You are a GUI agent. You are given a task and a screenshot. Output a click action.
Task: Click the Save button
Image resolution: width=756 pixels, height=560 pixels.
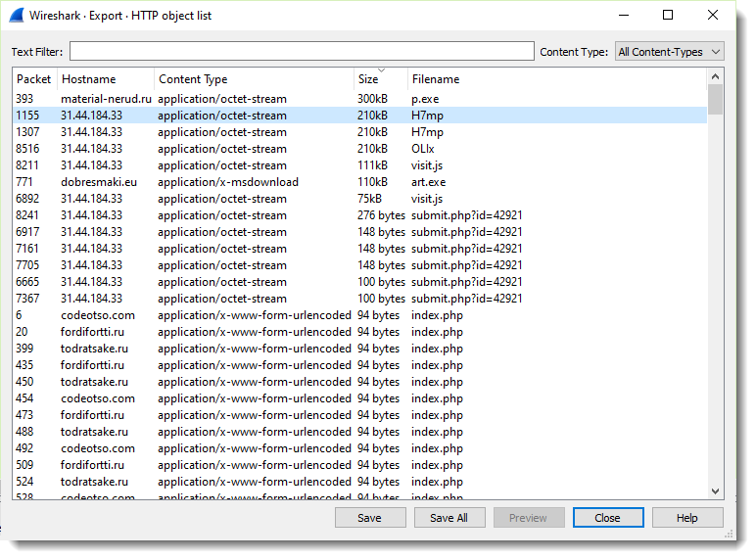point(370,518)
